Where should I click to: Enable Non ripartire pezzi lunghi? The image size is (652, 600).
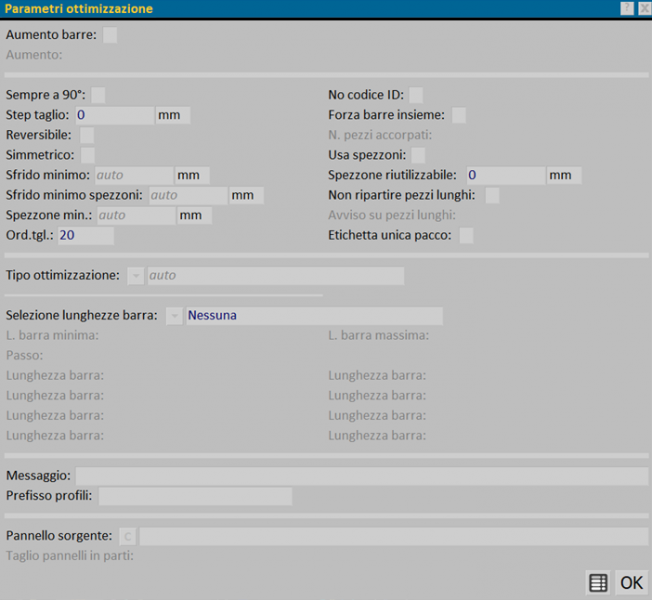tap(491, 195)
